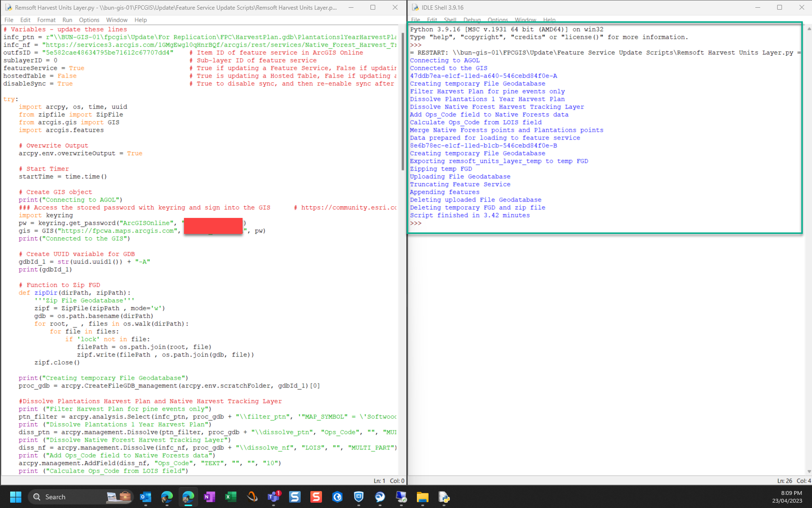Open the Debug menu in the IDLE Shell window
The image size is (812, 508).
coord(472,20)
